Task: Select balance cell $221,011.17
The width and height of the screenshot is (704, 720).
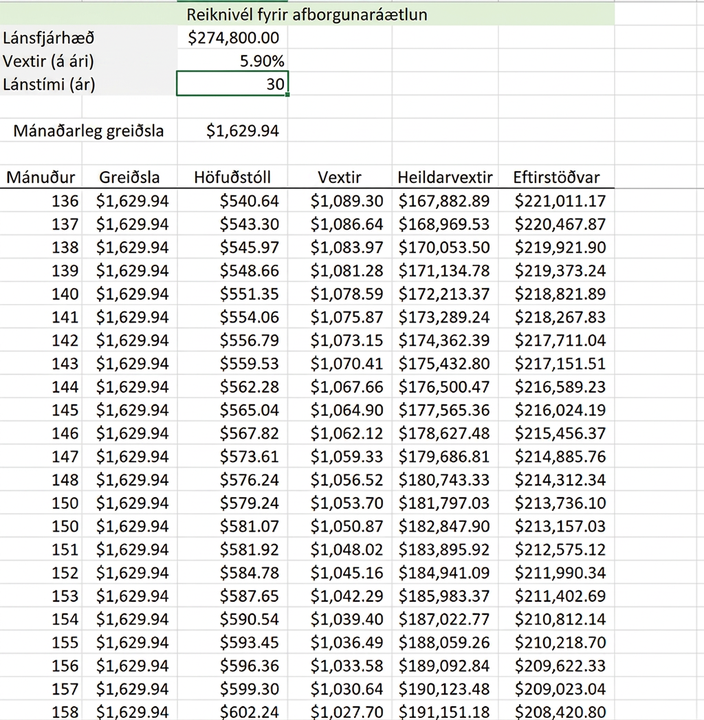Action: tap(556, 201)
